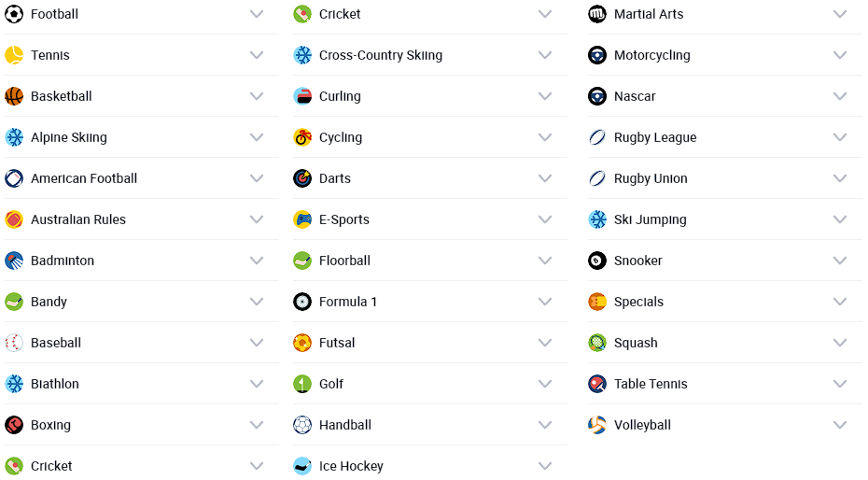Expand the Squash chevron arrow
Image resolution: width=868 pixels, height=480 pixels.
(x=840, y=343)
